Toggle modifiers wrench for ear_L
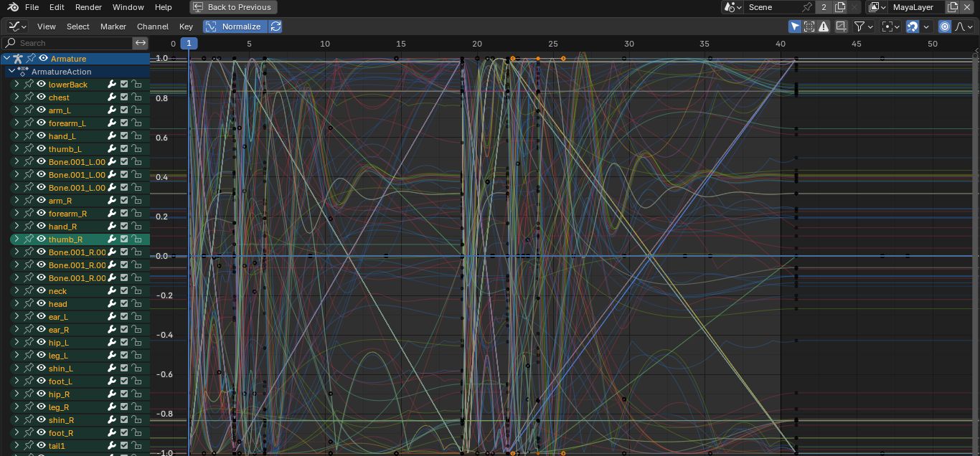This screenshot has width=980, height=456. pos(112,317)
